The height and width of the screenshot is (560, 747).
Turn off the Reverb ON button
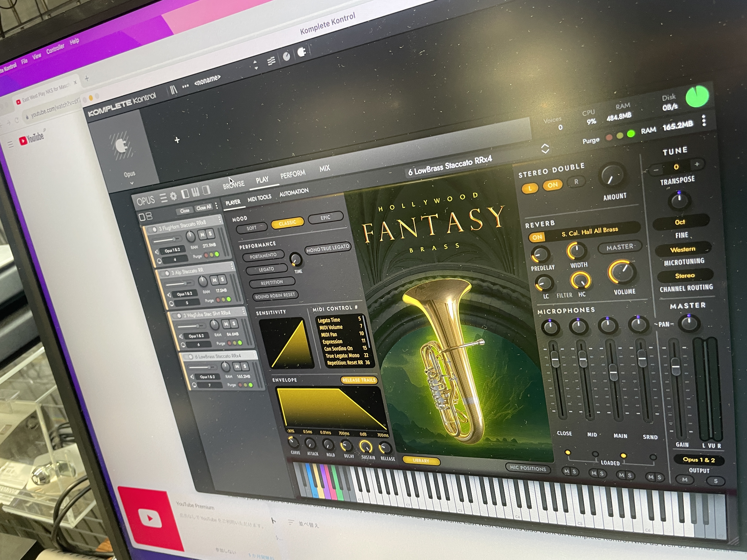[537, 237]
